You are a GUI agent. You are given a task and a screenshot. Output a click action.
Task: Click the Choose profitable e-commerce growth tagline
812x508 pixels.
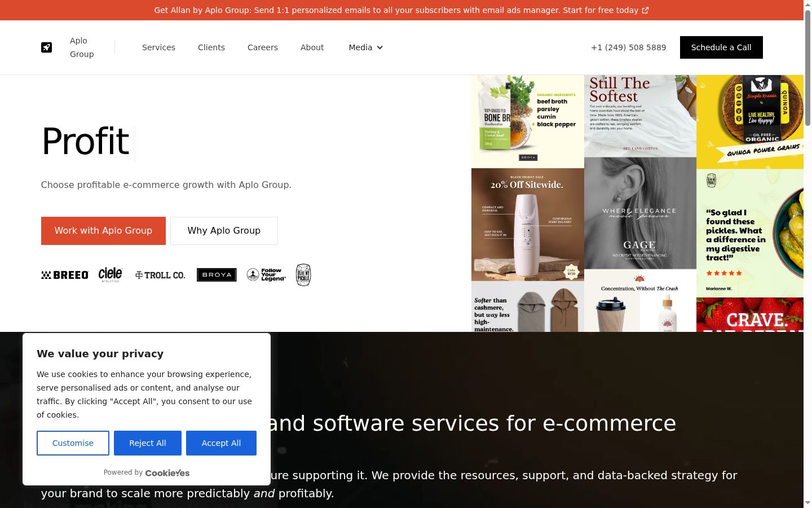click(x=166, y=185)
